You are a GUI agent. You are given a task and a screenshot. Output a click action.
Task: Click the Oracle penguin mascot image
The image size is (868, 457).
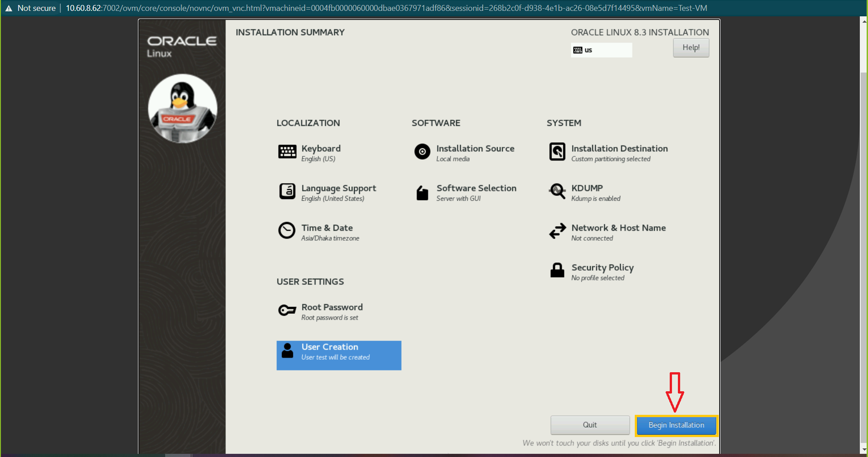pos(183,108)
